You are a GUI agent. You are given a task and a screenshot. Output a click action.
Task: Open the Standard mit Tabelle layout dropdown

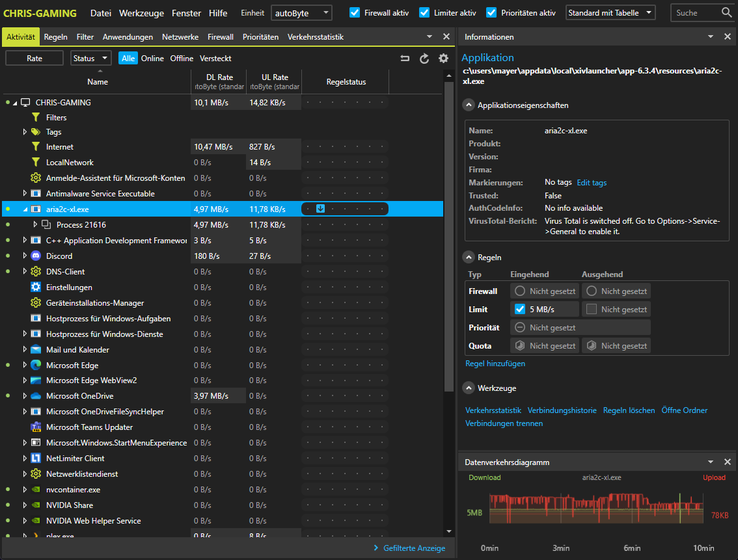tap(610, 12)
